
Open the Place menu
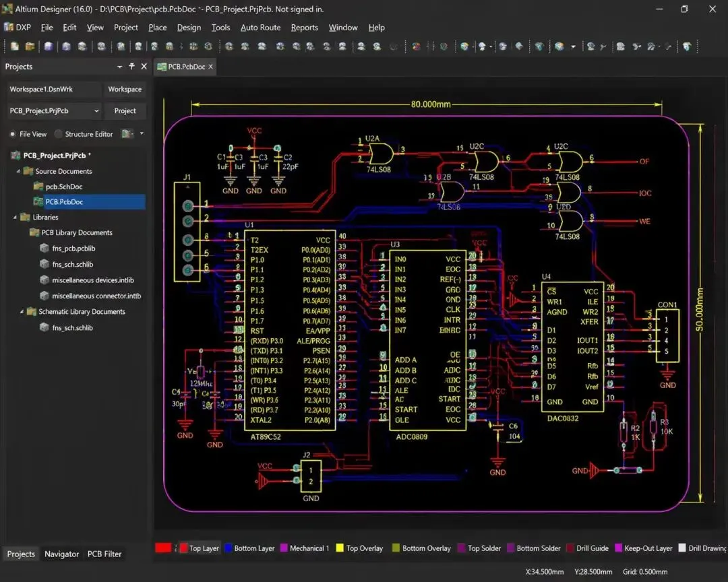click(157, 28)
